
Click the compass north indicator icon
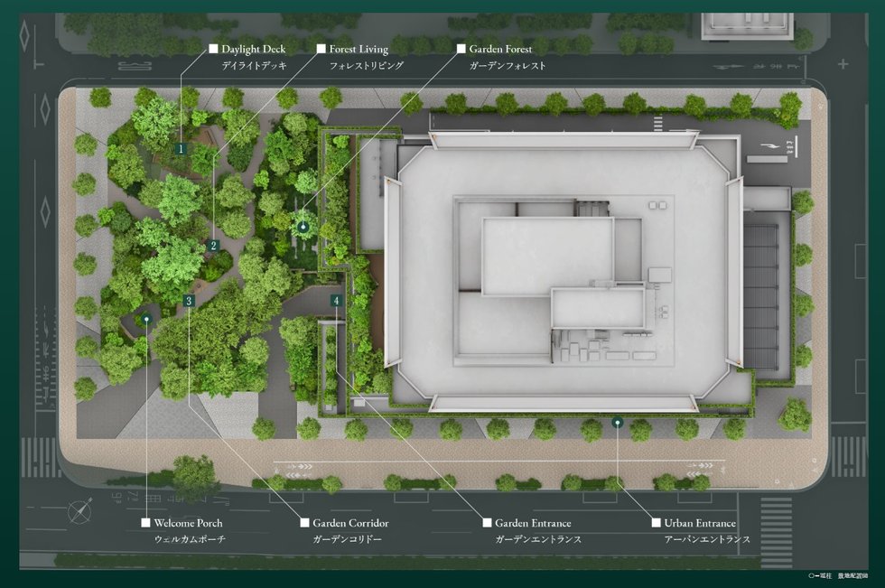click(x=79, y=510)
